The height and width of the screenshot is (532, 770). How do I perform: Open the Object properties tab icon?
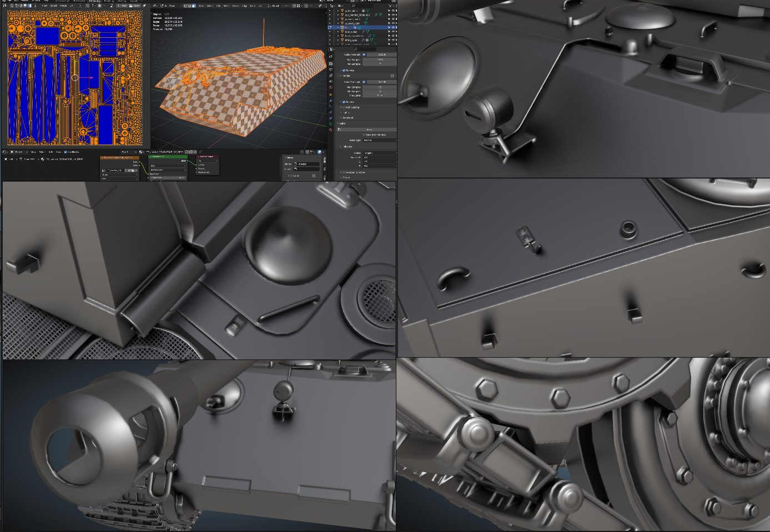tap(331, 94)
